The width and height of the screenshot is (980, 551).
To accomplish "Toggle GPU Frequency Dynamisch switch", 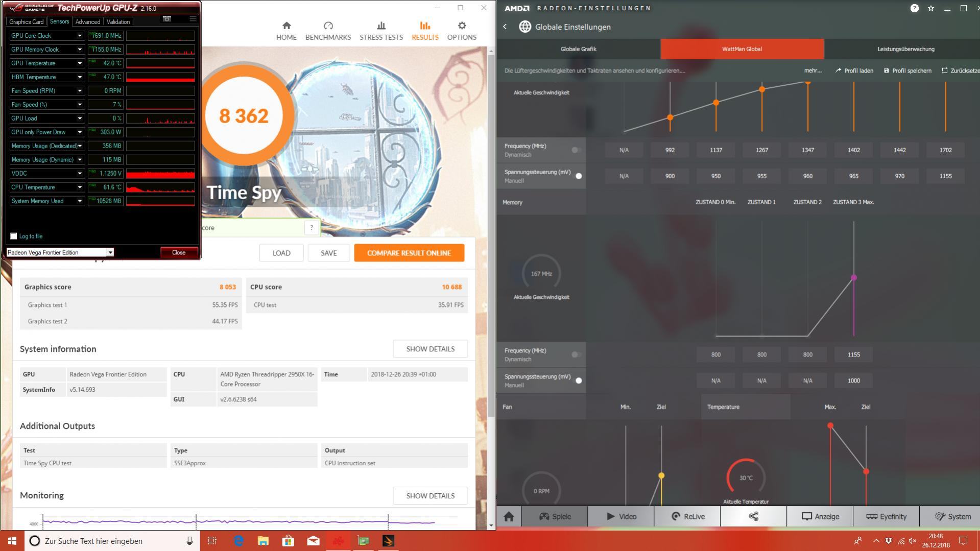I will pyautogui.click(x=577, y=150).
